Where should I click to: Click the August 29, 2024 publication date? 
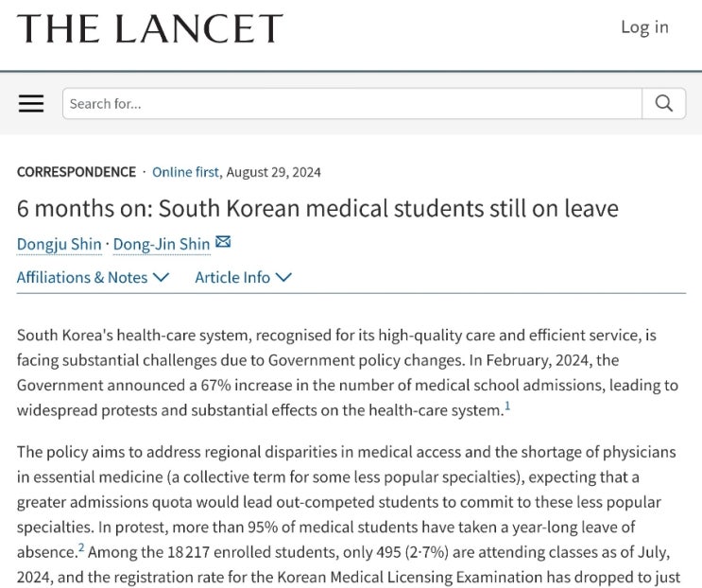274,172
